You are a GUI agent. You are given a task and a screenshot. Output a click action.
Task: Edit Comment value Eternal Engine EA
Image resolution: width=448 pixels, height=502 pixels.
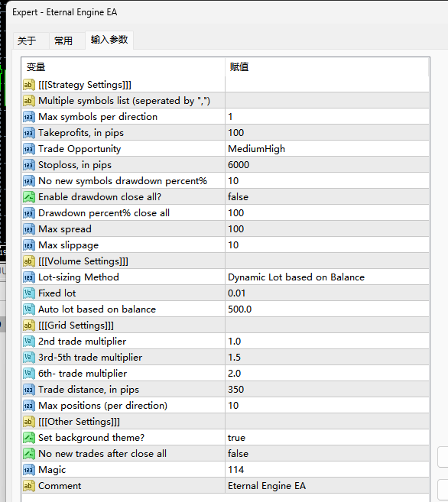coord(327,486)
